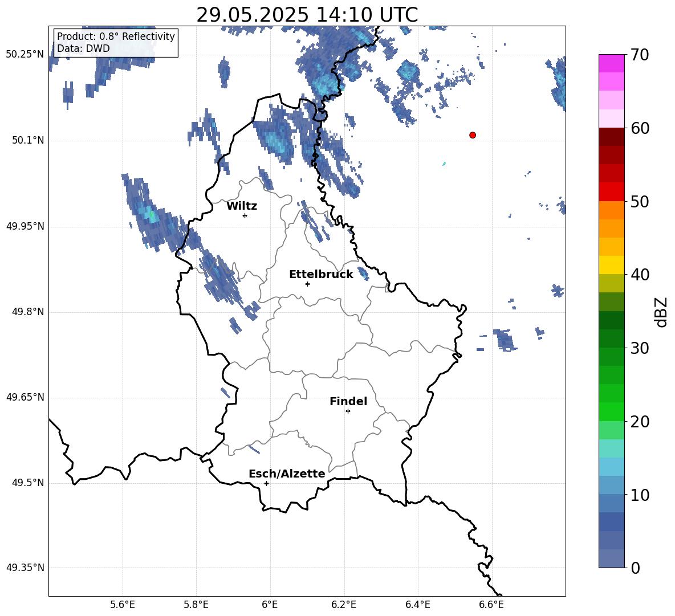This screenshot has height=616, width=675.
Task: Click the 49.35°N latitude label
Action: pos(25,568)
